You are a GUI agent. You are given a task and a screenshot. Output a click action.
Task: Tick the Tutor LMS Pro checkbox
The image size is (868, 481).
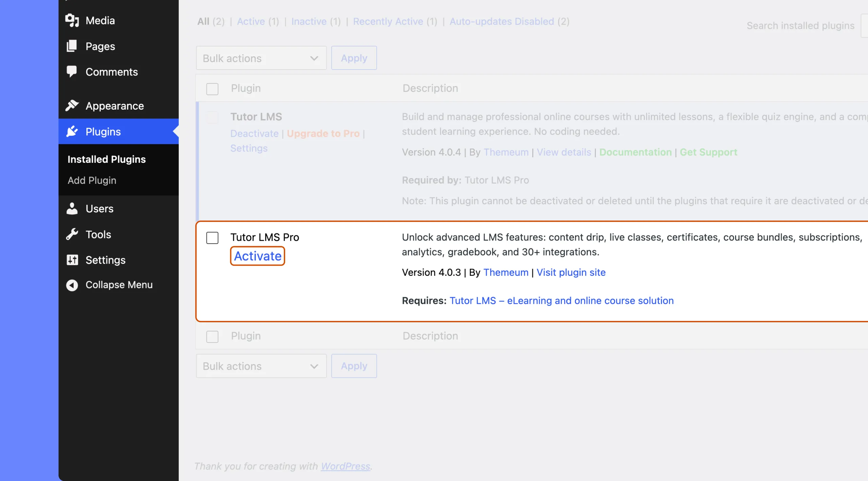point(212,238)
